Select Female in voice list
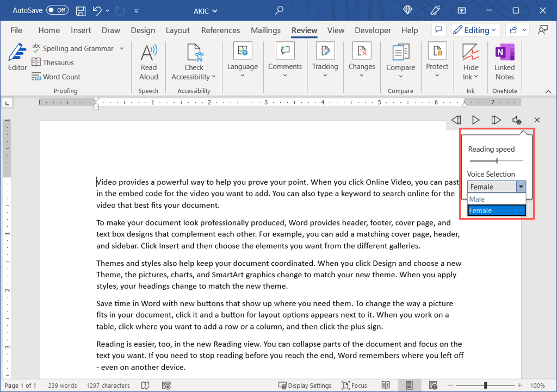The image size is (557, 392). tap(496, 210)
